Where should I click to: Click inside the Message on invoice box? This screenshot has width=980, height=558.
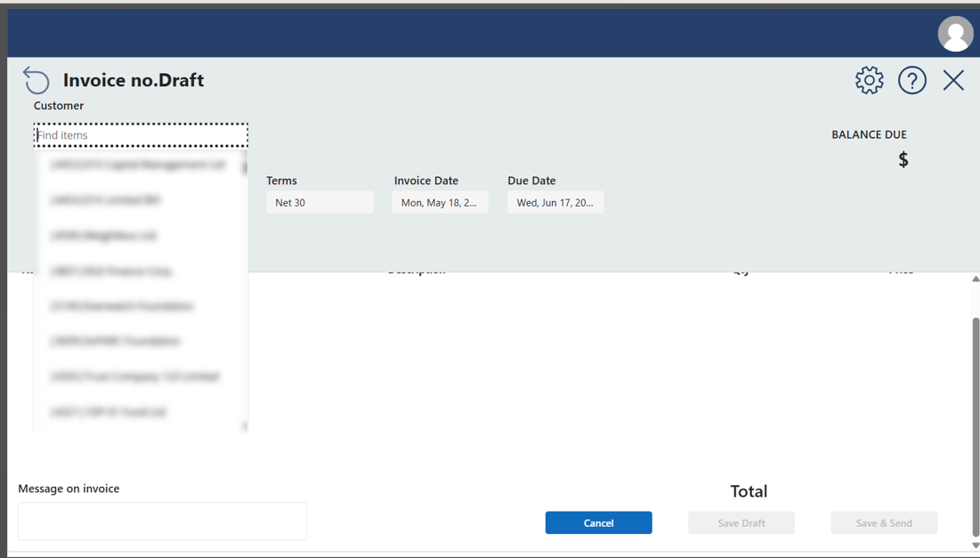click(x=162, y=522)
